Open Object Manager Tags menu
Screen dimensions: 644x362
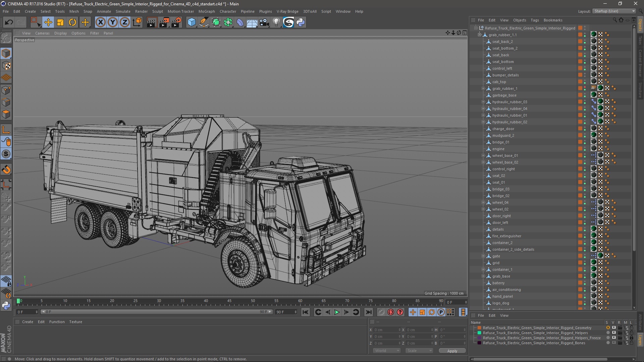(535, 20)
